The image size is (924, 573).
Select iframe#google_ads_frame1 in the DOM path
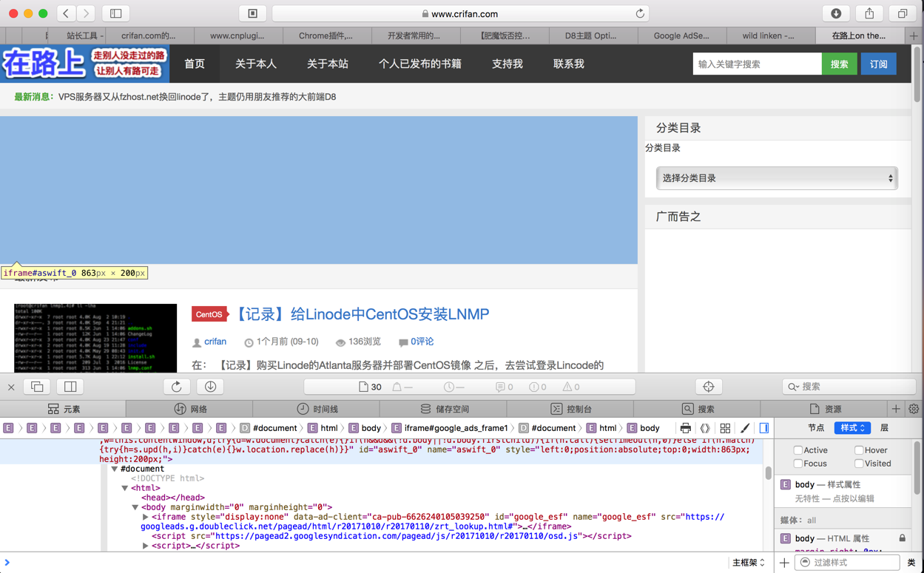(450, 428)
